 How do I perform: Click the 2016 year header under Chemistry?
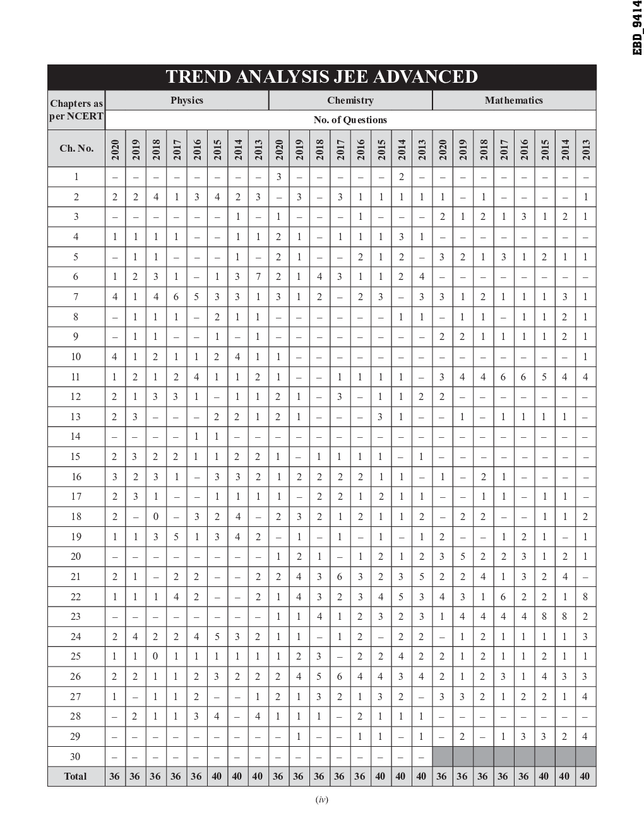pyautogui.click(x=361, y=149)
